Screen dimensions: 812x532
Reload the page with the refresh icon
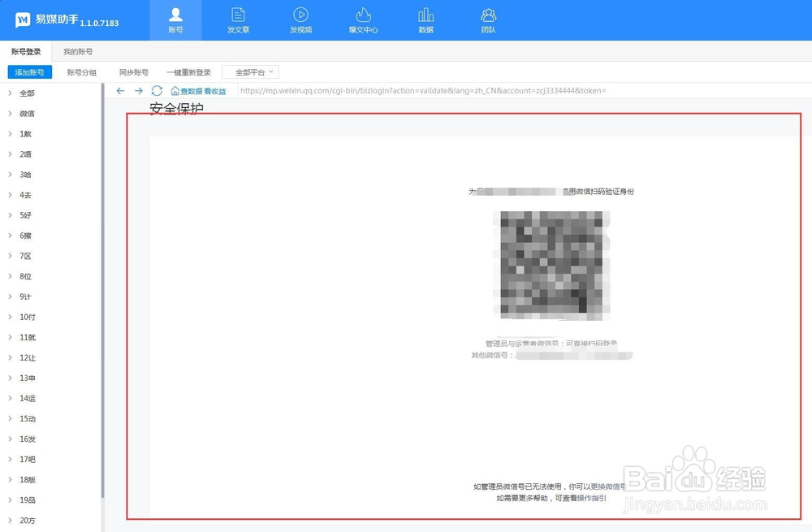pos(157,91)
